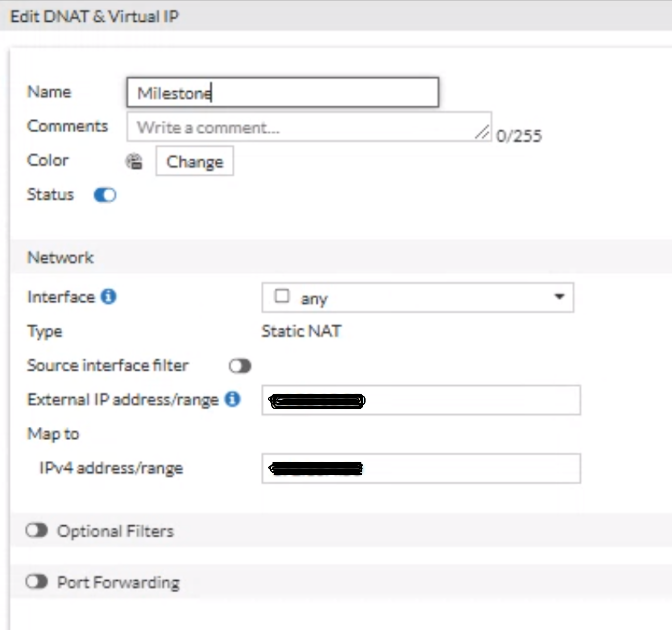Click the External IP address info icon
Image resolution: width=672 pixels, height=630 pixels.
tap(233, 399)
